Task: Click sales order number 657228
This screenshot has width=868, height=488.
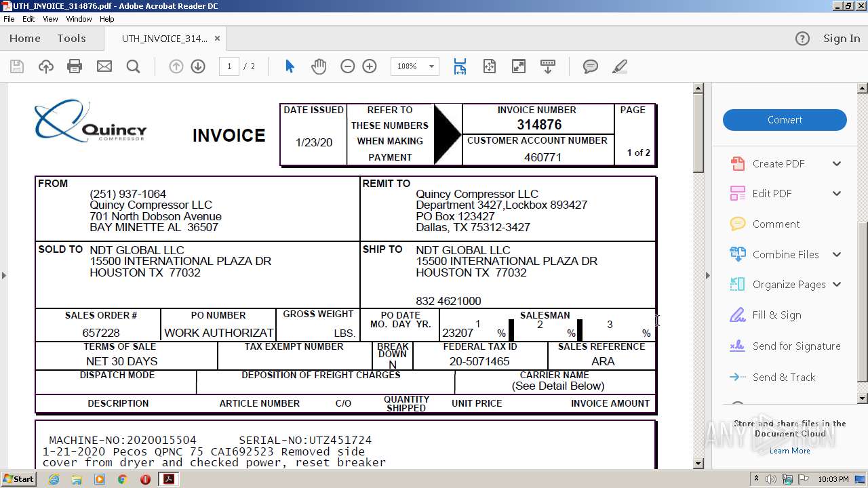Action: pyautogui.click(x=101, y=333)
